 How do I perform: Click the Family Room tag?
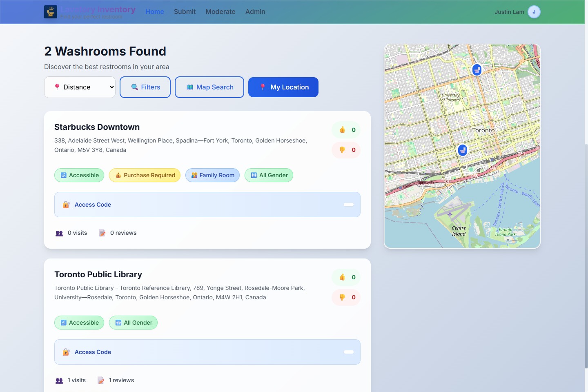pyautogui.click(x=212, y=175)
